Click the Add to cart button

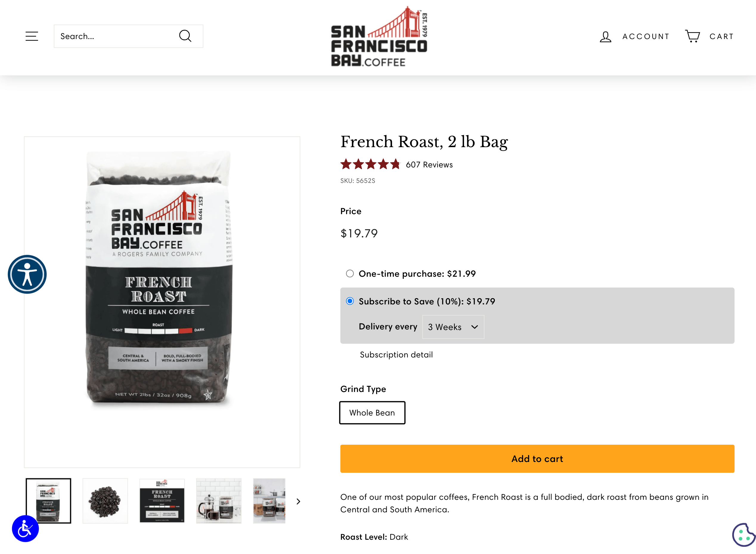537,458
